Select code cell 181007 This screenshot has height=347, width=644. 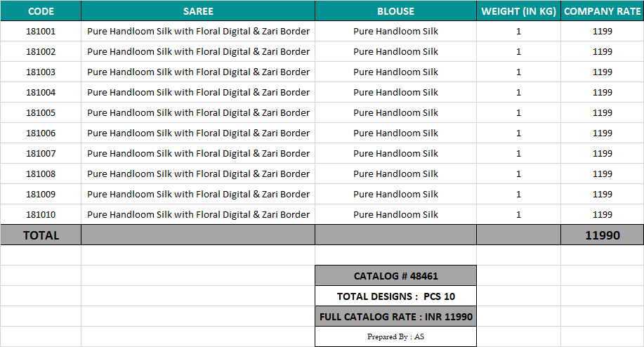click(x=41, y=153)
